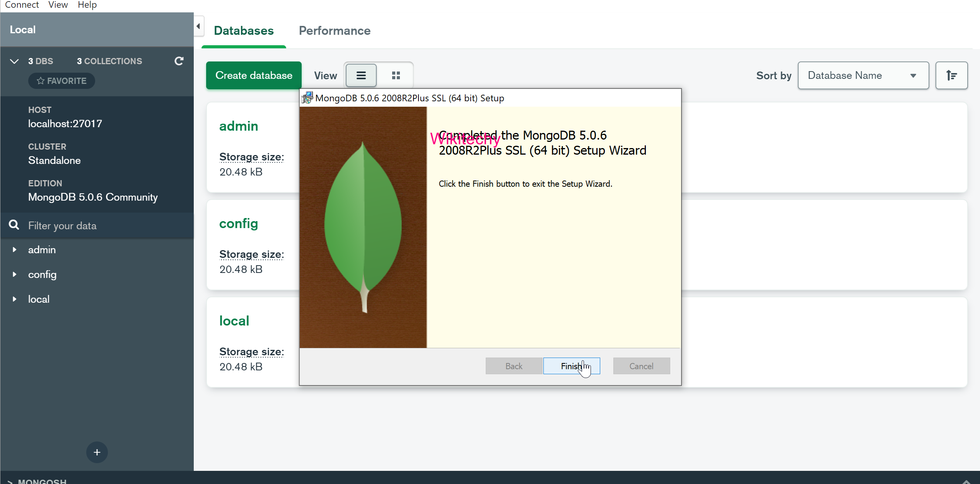Switch to list view layout
980x484 pixels.
(360, 75)
